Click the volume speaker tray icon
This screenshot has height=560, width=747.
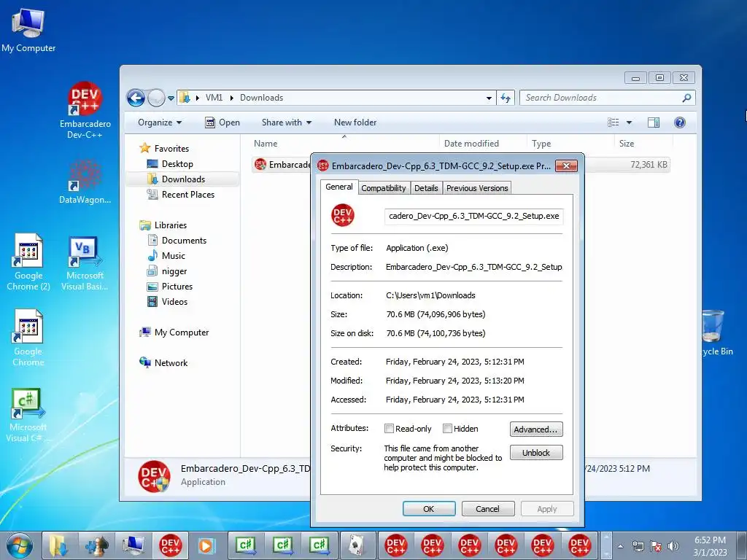[x=673, y=546]
